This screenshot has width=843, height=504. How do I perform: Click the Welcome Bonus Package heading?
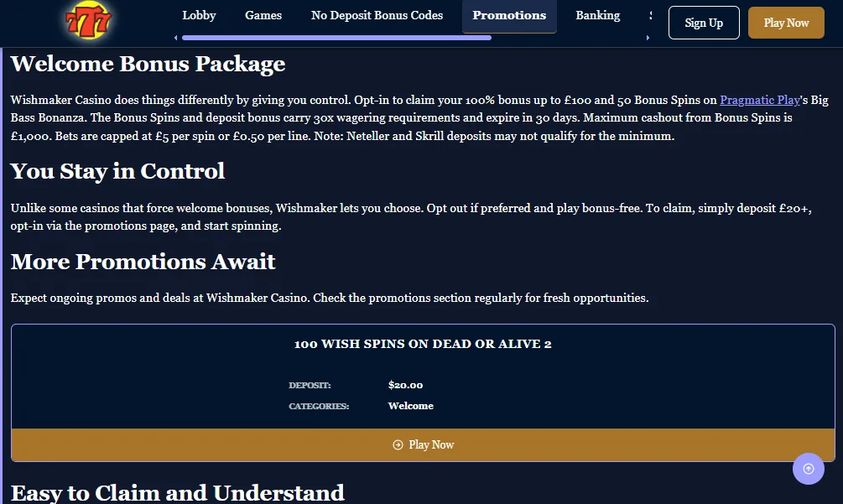148,64
